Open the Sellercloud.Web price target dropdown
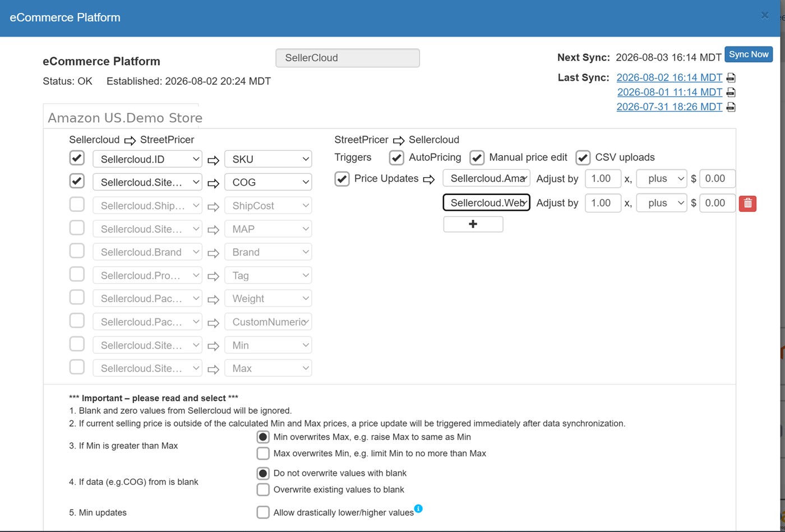The width and height of the screenshot is (785, 532). click(x=487, y=203)
